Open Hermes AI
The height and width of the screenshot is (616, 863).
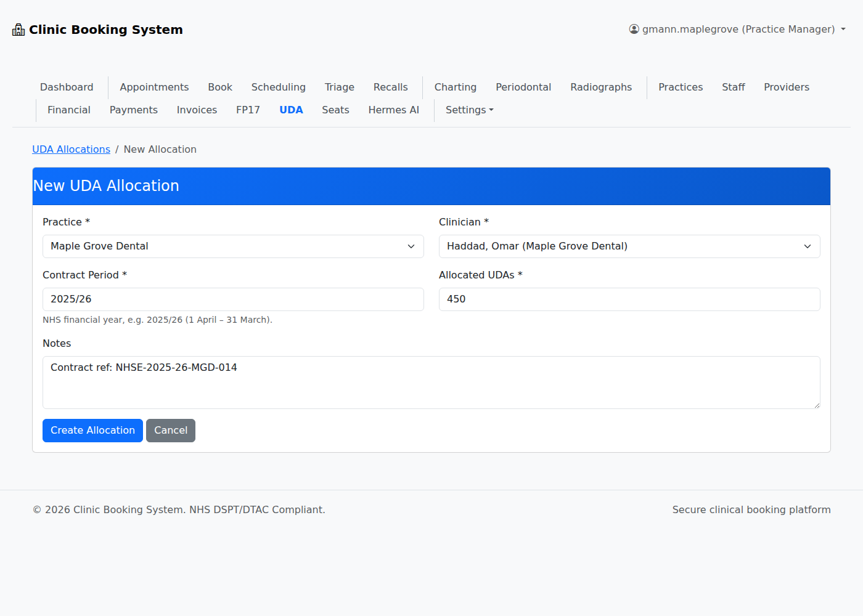tap(394, 110)
